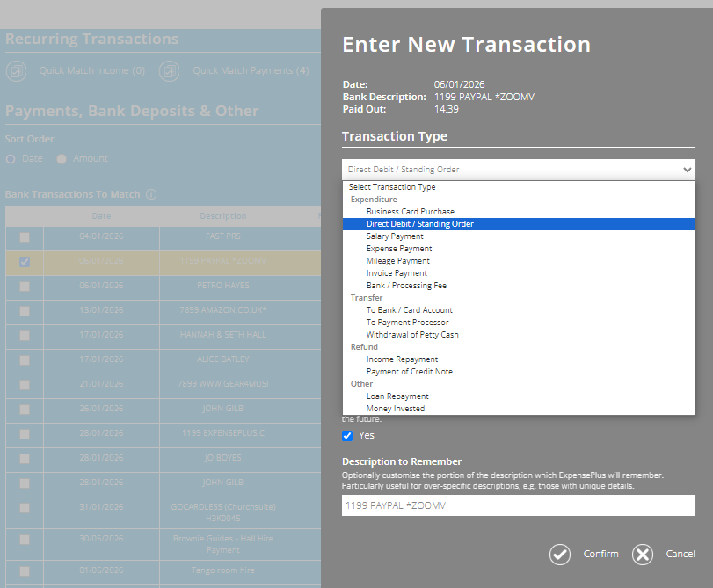This screenshot has width=713, height=588.
Task: Select the Date sort order radio
Action: [x=11, y=159]
